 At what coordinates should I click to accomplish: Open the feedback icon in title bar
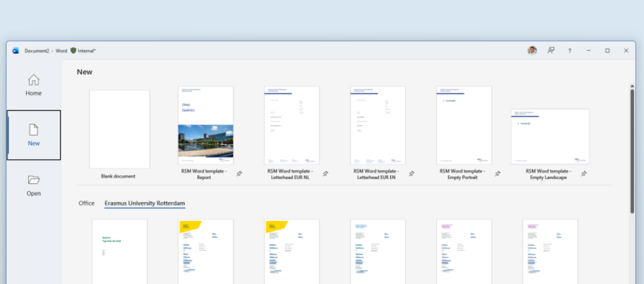551,50
